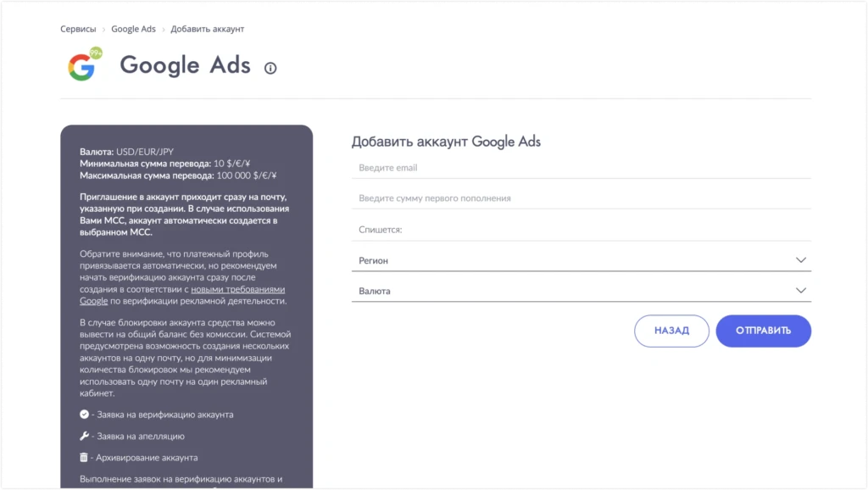Open the новыми требованиями Google link

click(x=182, y=295)
